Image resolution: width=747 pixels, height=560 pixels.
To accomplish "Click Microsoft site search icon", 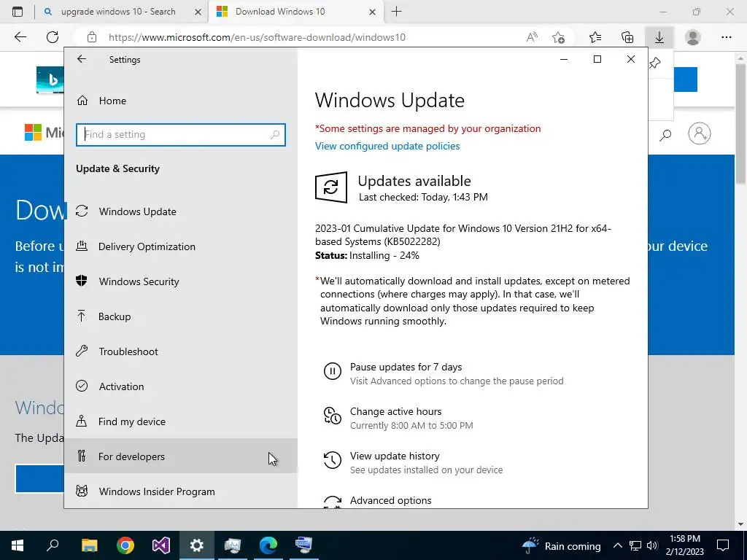I will (x=665, y=135).
